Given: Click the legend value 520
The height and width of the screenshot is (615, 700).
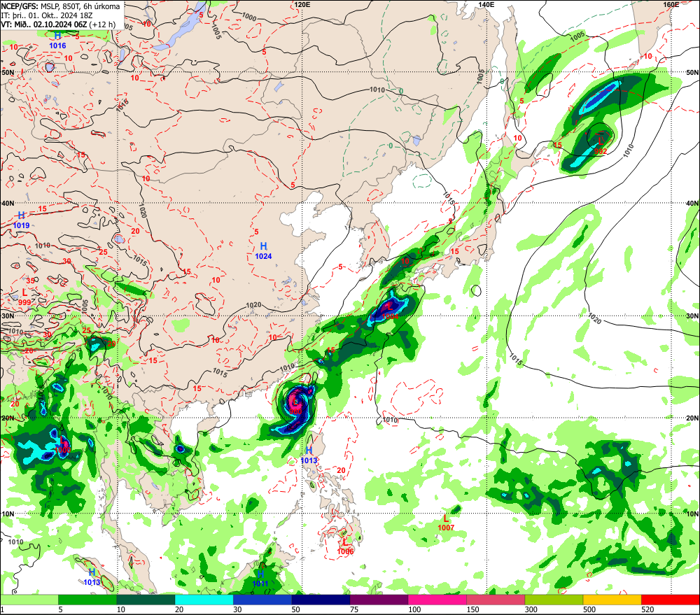Looking at the screenshot, I should (647, 609).
